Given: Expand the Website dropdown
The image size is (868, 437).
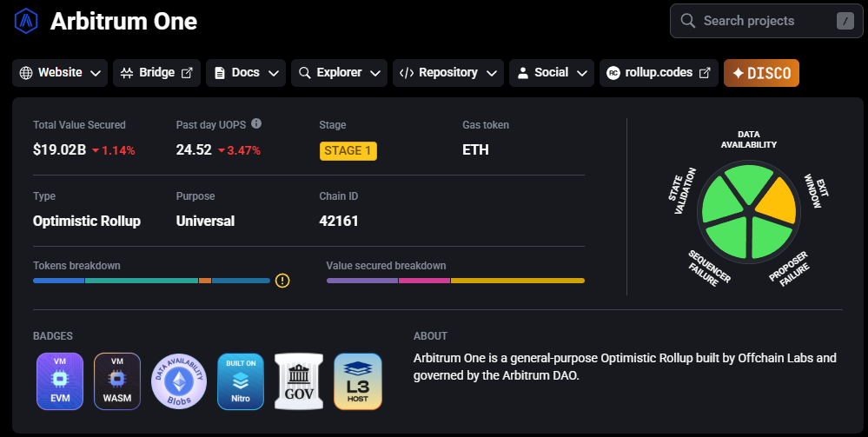Looking at the screenshot, I should pos(60,73).
